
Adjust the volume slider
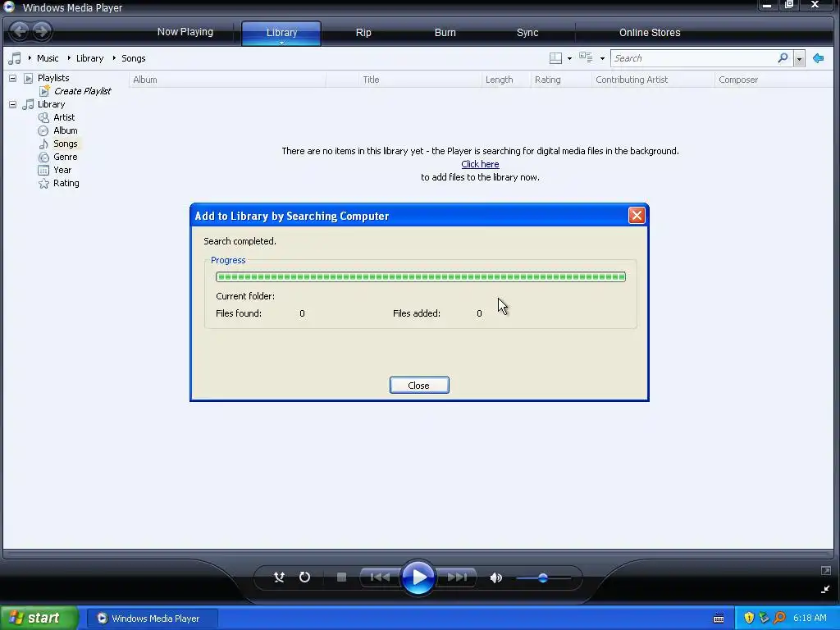pyautogui.click(x=543, y=577)
